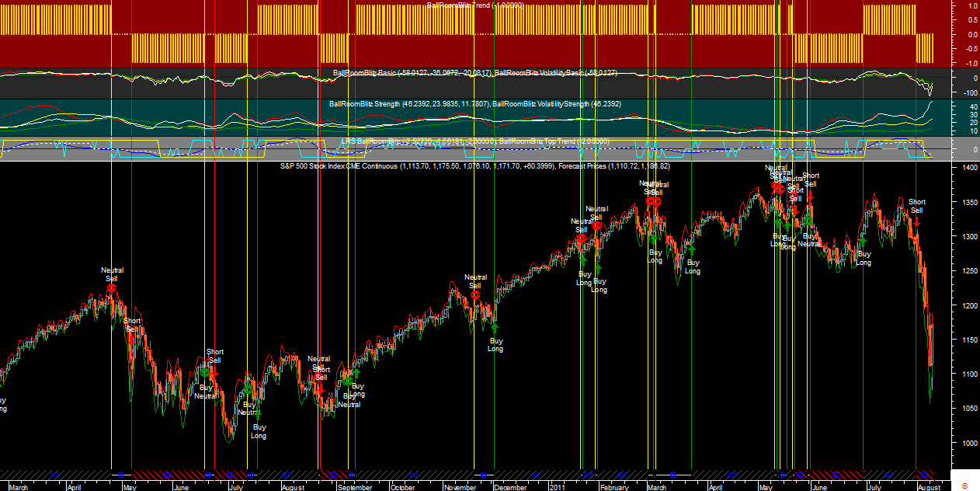Click the Short Sell label in May 2010
The width and height of the screenshot is (980, 491).
[x=132, y=325]
